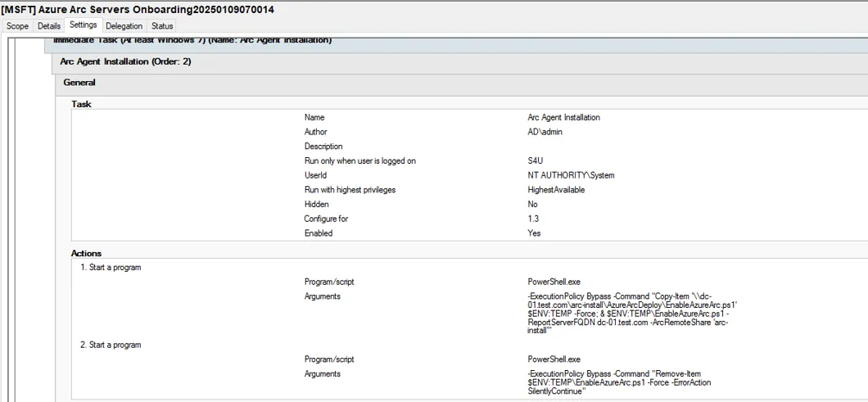Collapse the General section header
Viewport: 868px width, 402px height.
tap(79, 83)
